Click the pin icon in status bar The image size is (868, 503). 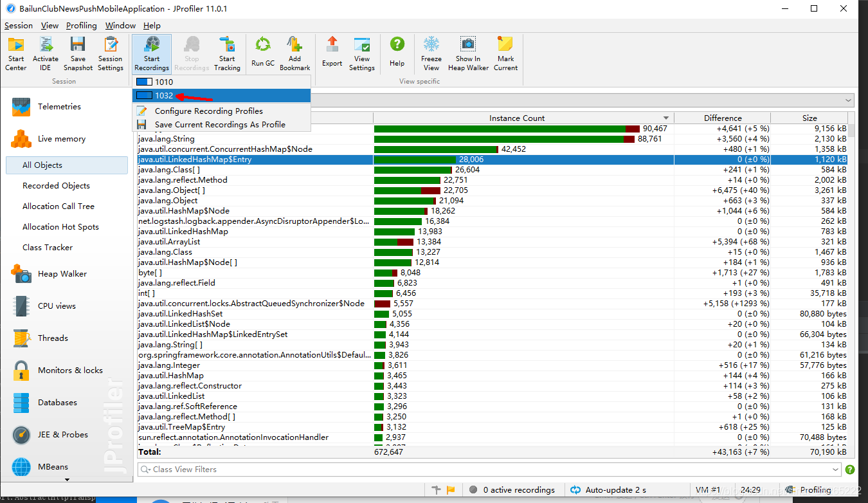(x=437, y=490)
